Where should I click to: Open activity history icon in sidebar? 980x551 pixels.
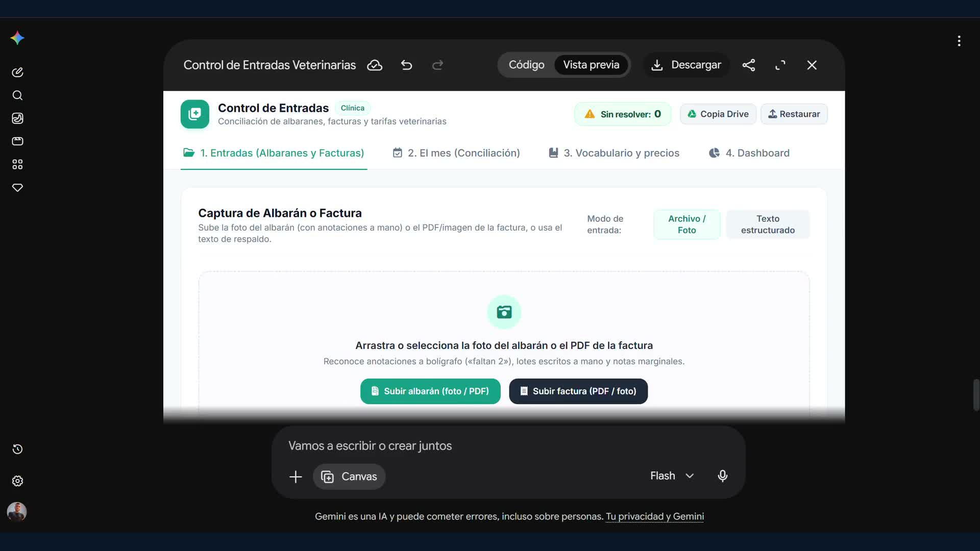pyautogui.click(x=17, y=449)
